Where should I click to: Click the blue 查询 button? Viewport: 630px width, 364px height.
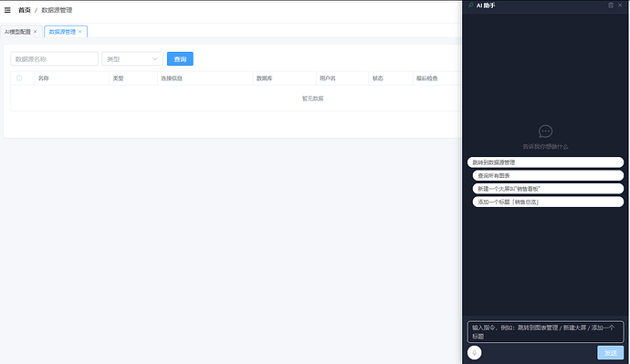180,59
